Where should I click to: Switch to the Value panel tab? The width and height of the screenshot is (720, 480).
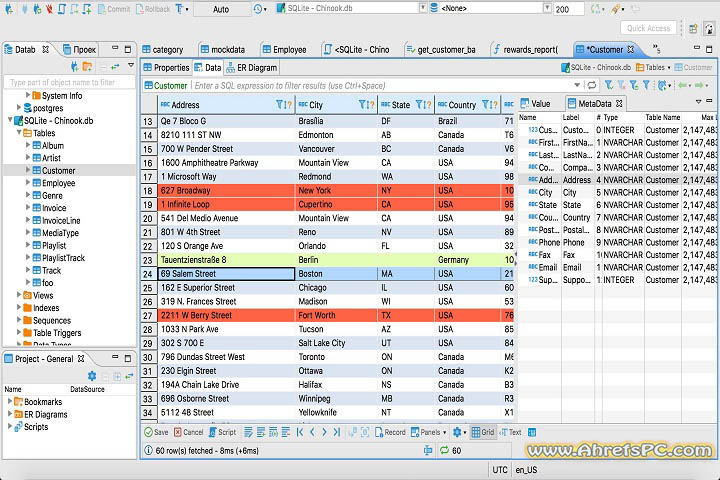coord(535,104)
